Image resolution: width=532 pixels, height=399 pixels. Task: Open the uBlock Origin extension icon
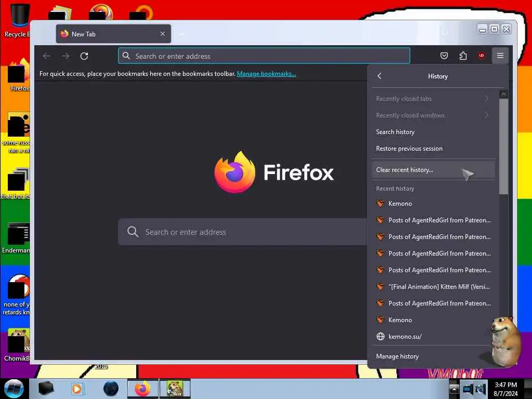481,56
